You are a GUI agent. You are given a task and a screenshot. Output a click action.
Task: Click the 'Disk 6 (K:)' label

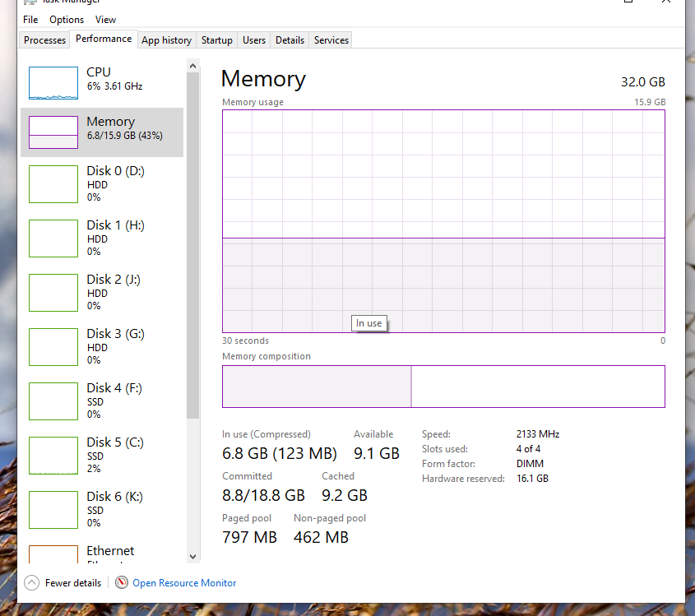coord(114,497)
